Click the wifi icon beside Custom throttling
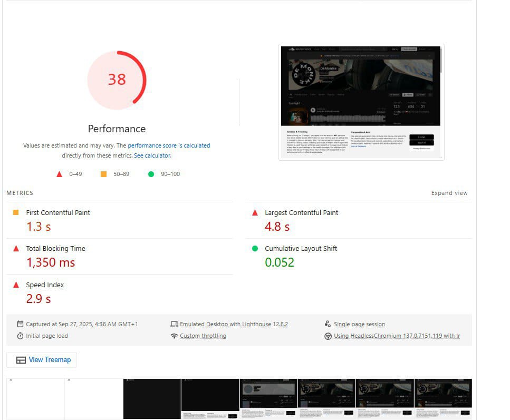510x420 pixels. [175, 336]
